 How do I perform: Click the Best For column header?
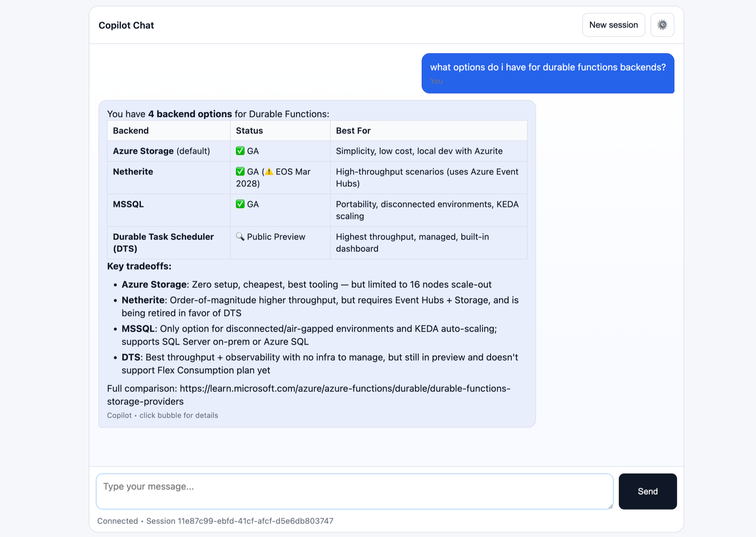353,131
